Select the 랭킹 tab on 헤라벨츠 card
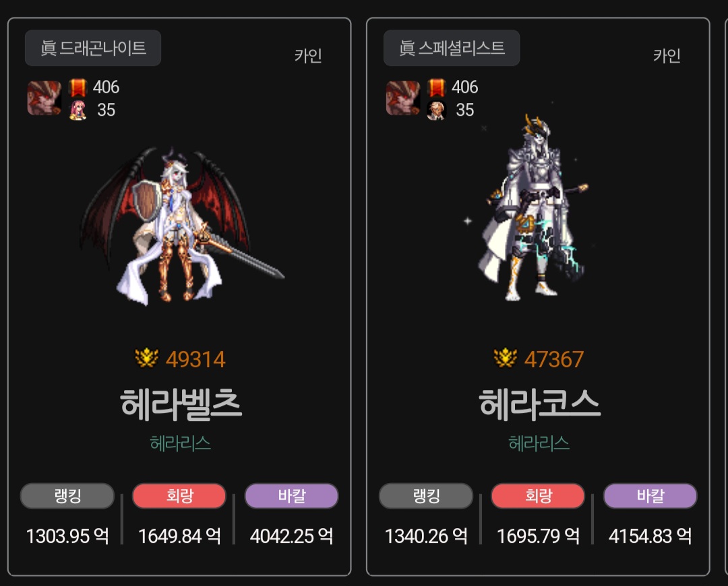The image size is (728, 586). click(x=67, y=496)
